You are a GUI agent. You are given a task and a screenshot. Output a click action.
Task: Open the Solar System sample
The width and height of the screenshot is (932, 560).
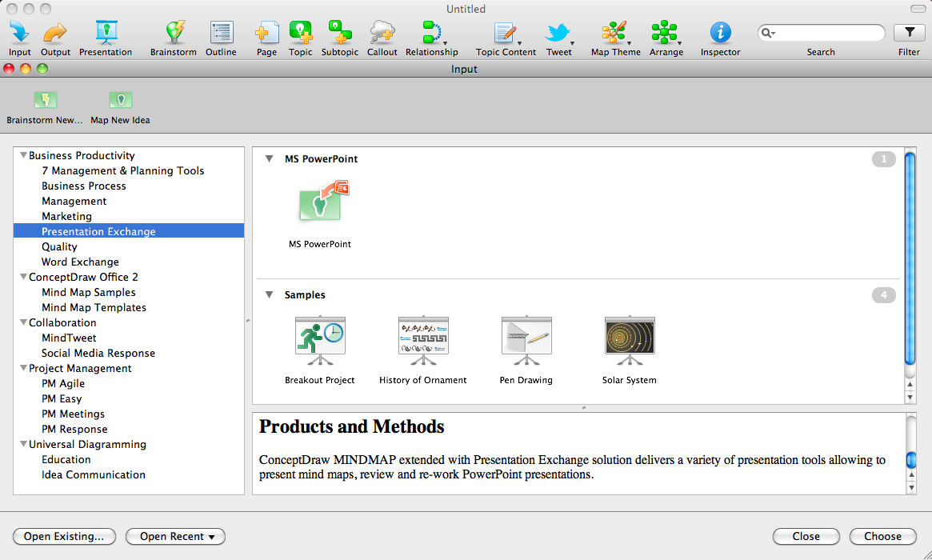[x=630, y=336]
